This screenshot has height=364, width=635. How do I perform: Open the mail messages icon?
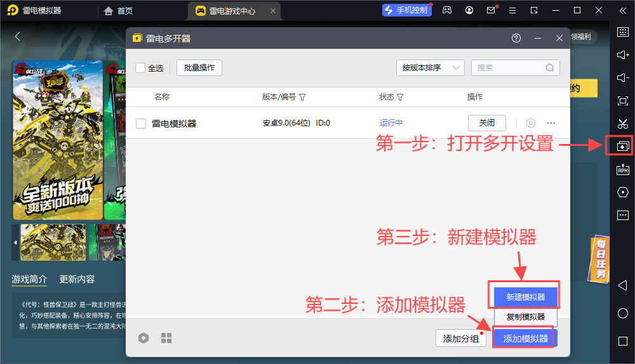click(491, 10)
